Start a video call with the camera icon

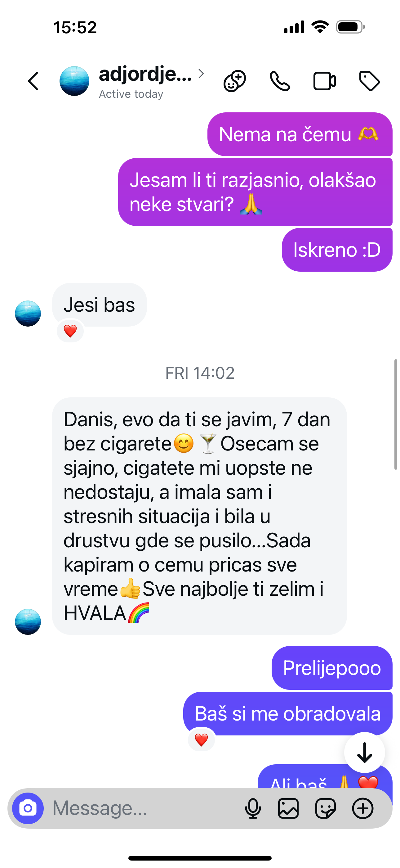pos(325,81)
